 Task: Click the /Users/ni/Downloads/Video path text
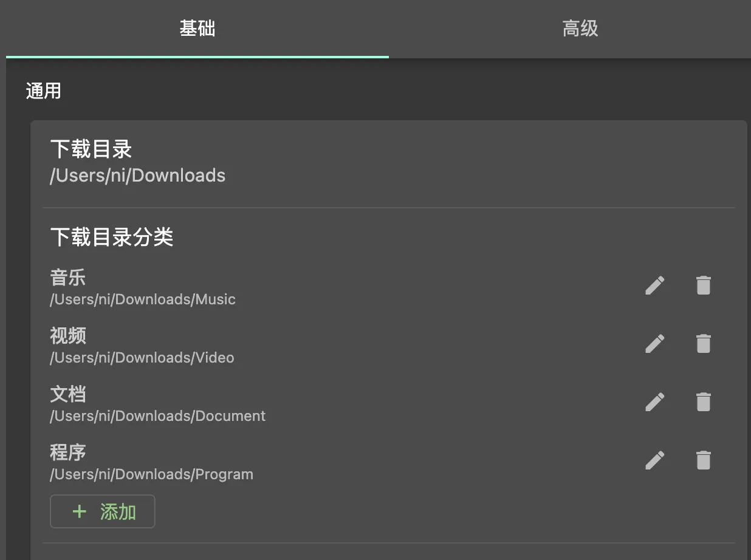(x=142, y=357)
